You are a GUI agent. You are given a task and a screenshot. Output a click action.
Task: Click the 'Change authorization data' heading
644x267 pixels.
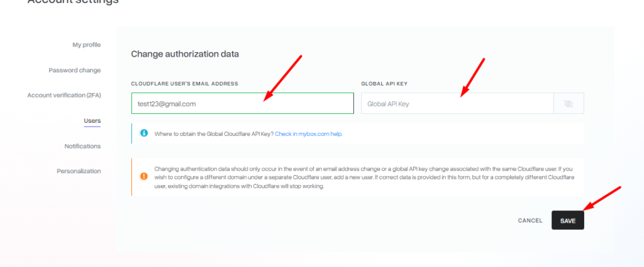pos(185,54)
